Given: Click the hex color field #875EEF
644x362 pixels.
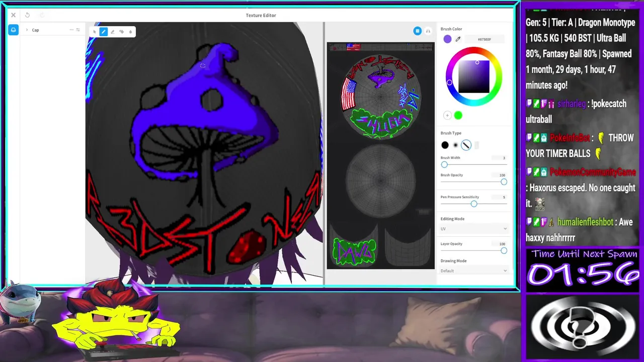Looking at the screenshot, I should coord(484,39).
